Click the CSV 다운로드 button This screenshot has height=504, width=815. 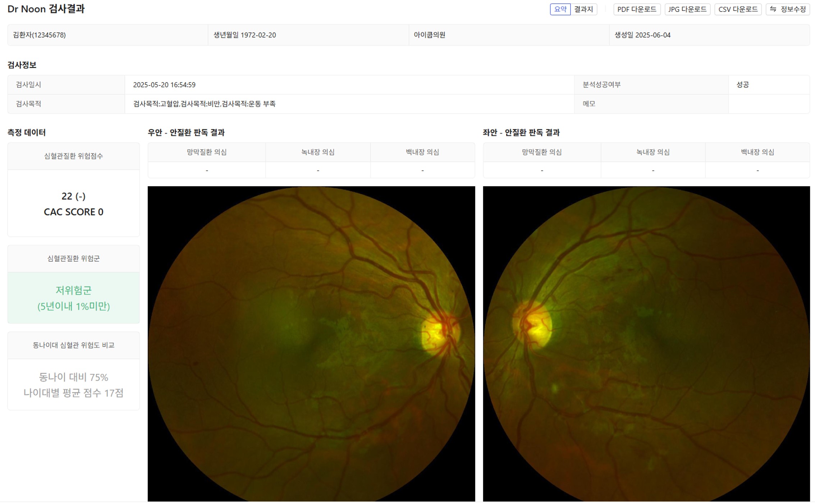pos(738,9)
